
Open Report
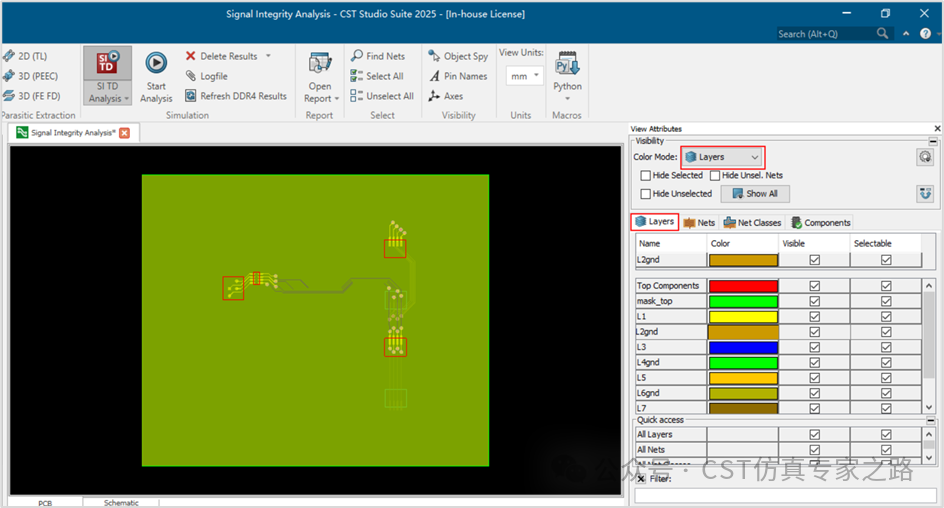320,76
